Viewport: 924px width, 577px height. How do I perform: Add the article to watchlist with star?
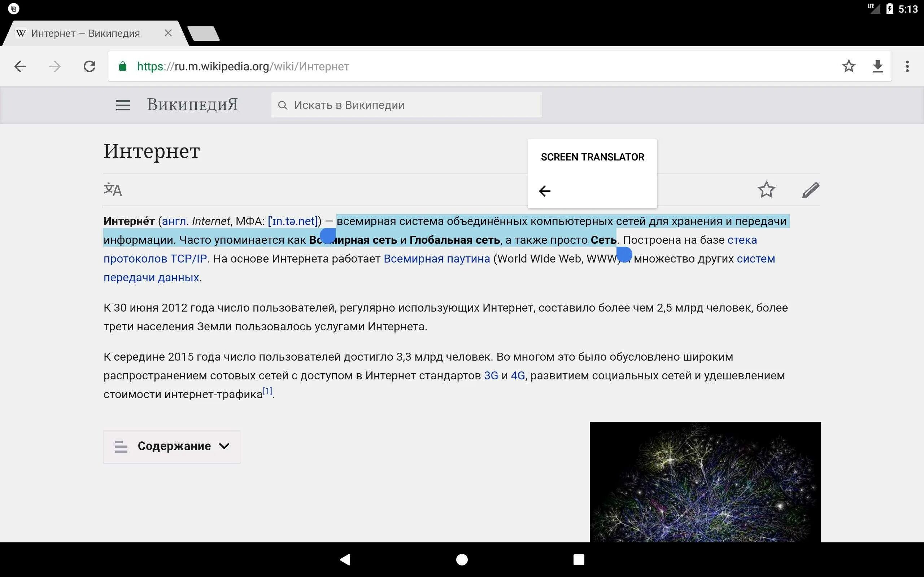click(x=766, y=190)
